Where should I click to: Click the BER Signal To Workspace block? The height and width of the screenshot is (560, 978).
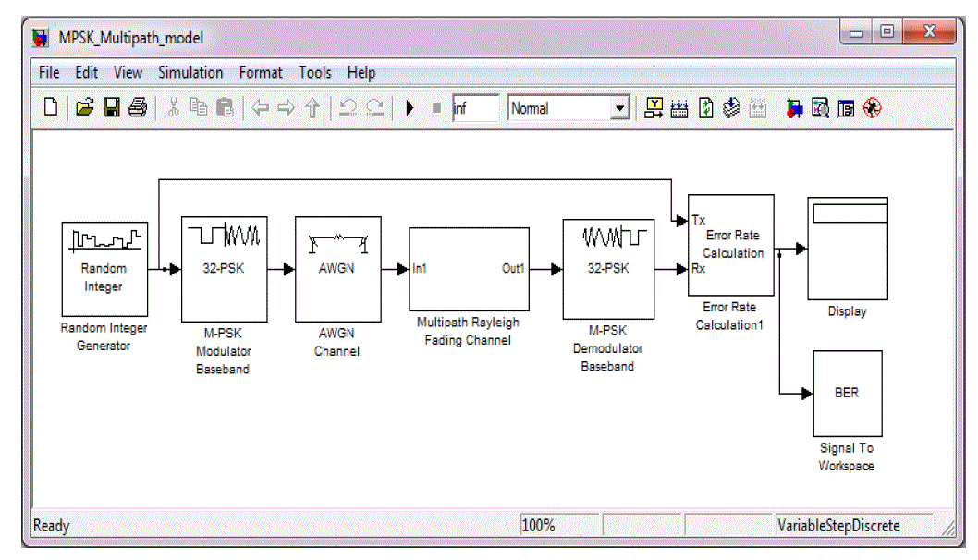[847, 393]
